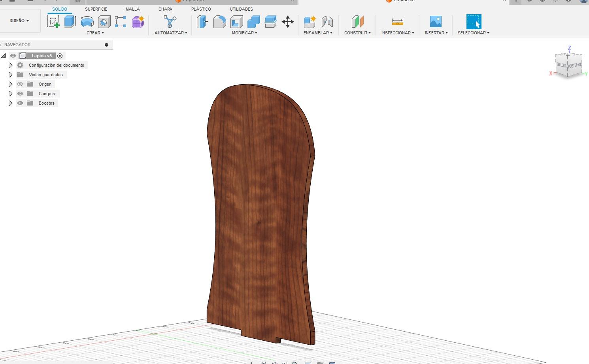This screenshot has width=589, height=364.
Task: Switch to the SOLIDO tab
Action: click(60, 9)
